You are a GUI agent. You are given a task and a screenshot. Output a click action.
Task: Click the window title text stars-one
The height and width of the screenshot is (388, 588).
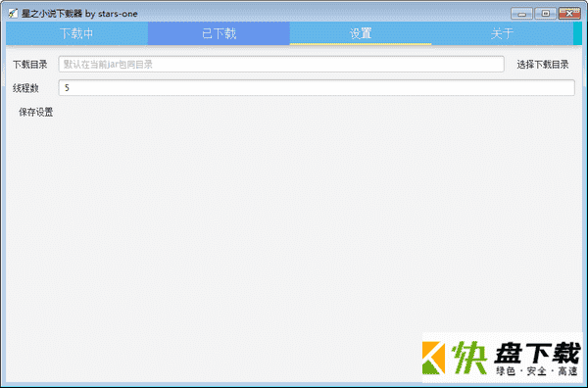pos(118,14)
